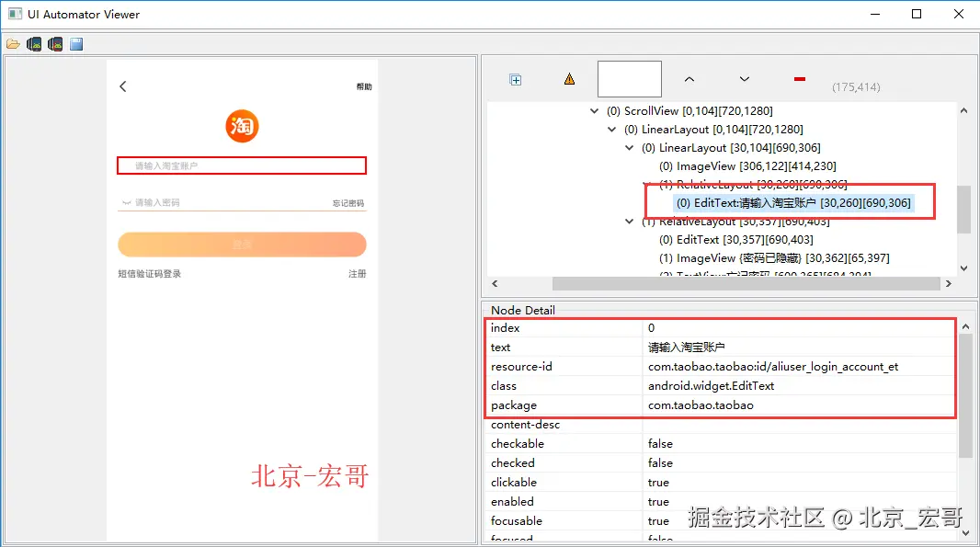Select the resource-id value cell
Screen dimensions: 980x547
800,366
